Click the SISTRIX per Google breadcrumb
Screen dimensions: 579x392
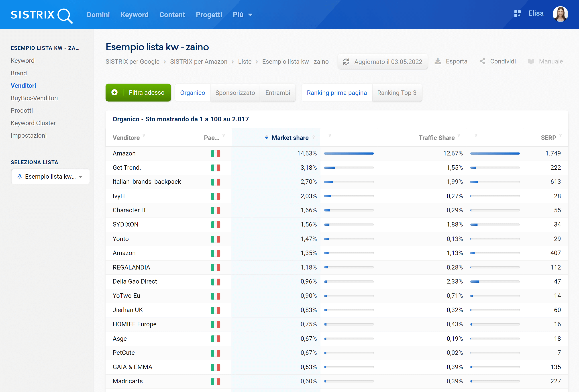tap(133, 61)
